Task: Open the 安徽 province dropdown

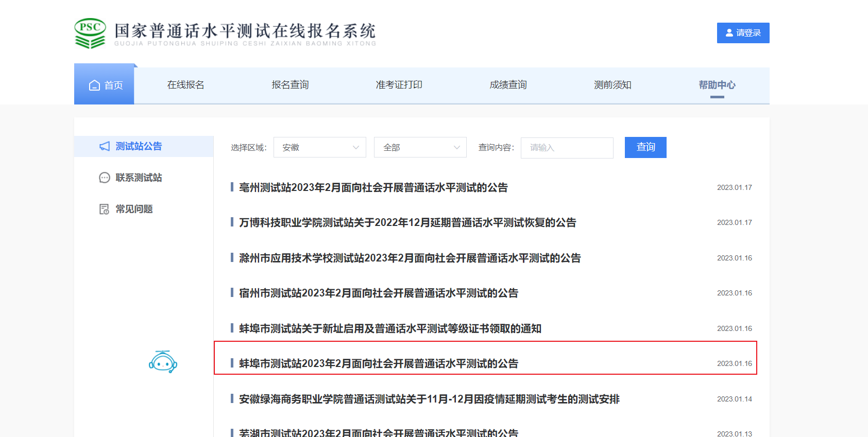Action: pos(319,148)
